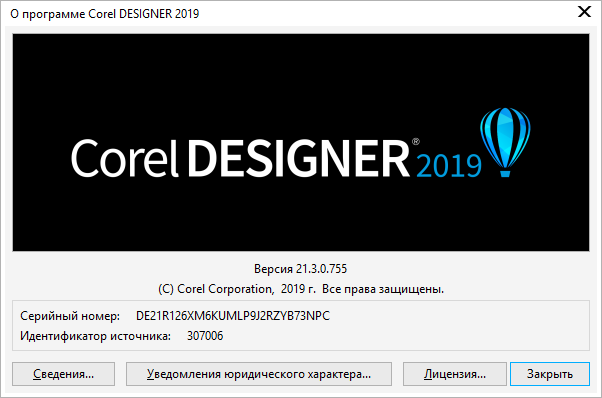This screenshot has width=602, height=398.
Task: Close the About dialog with X
Action: (584, 12)
